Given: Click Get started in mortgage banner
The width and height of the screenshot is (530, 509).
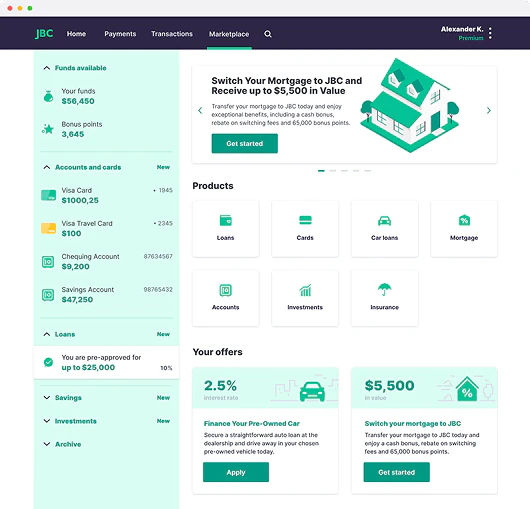Looking at the screenshot, I should (x=245, y=143).
